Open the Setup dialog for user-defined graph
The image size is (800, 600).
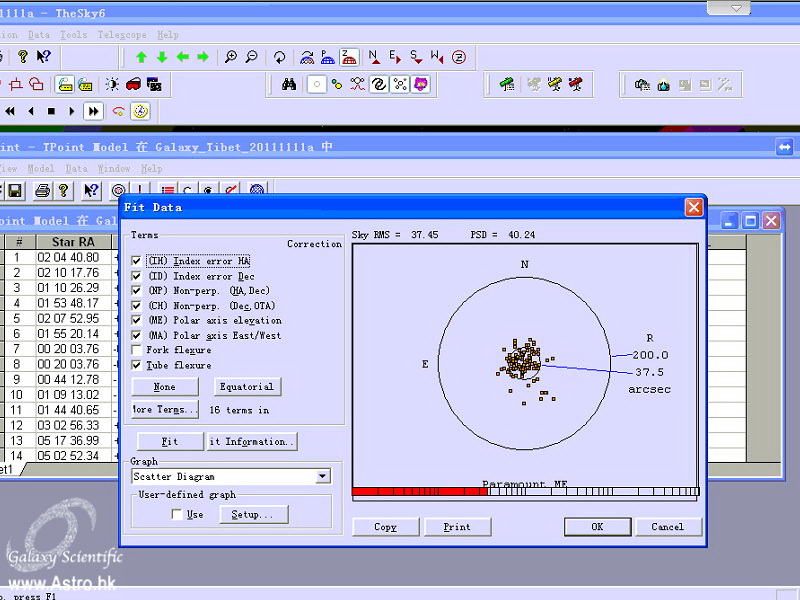[x=254, y=515]
